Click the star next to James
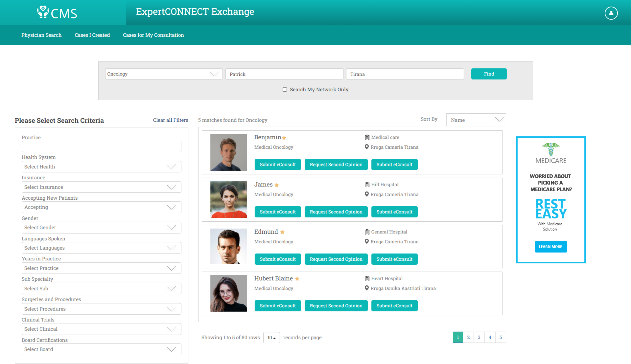 (277, 185)
